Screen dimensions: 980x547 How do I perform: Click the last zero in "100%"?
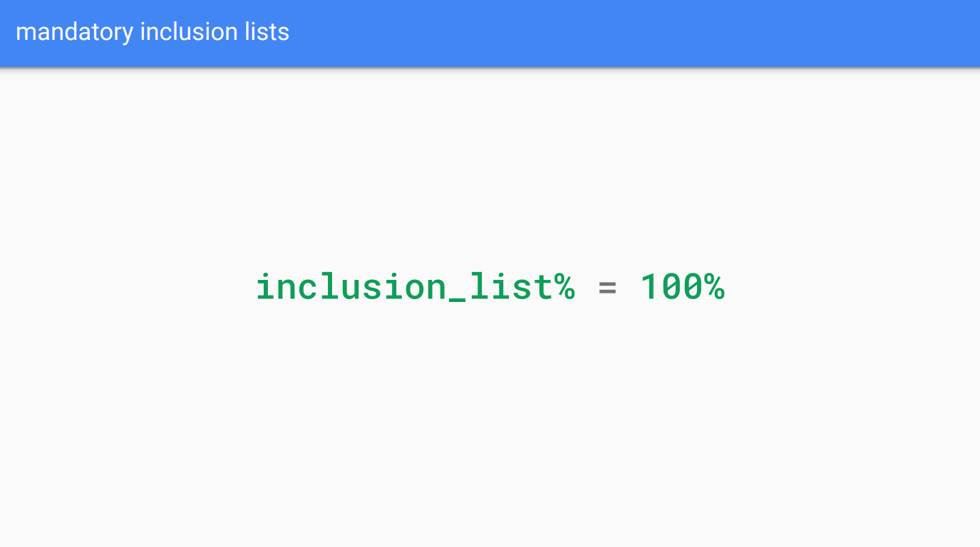[x=693, y=287]
